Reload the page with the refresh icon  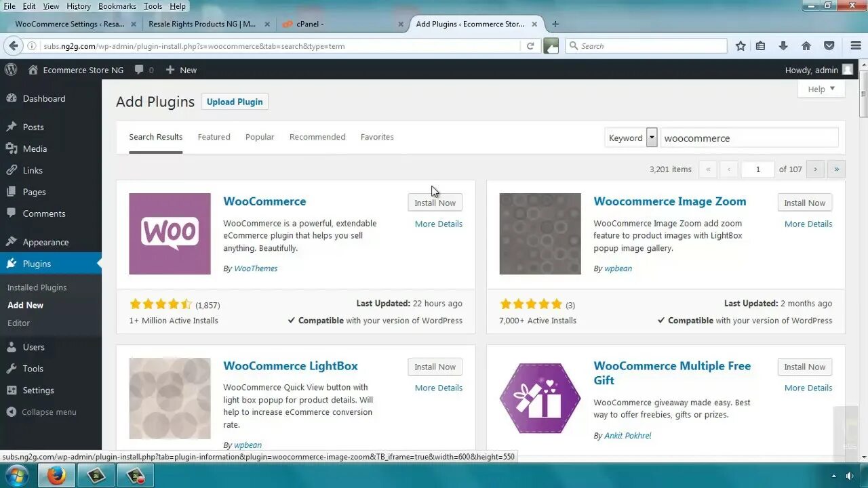tap(530, 46)
